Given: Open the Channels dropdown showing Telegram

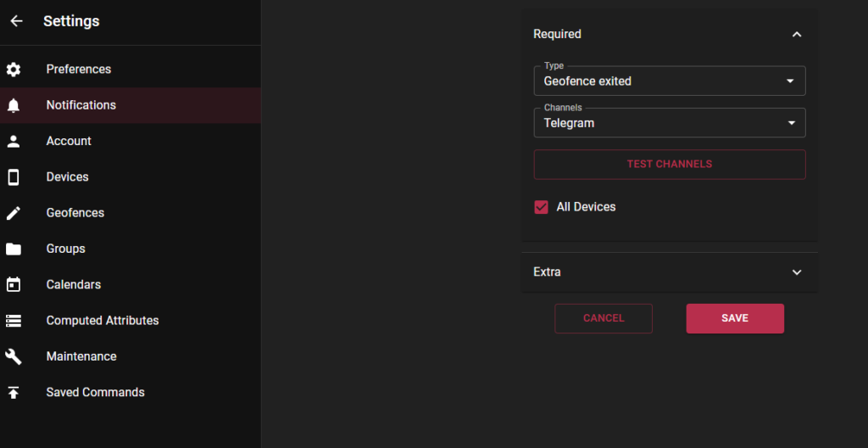Looking at the screenshot, I should point(670,122).
